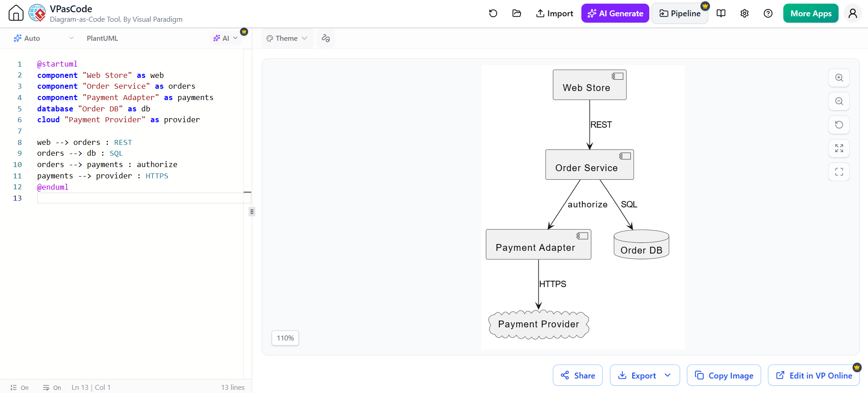Click the 110% zoom level indicator
This screenshot has height=393, width=868.
pyautogui.click(x=285, y=338)
